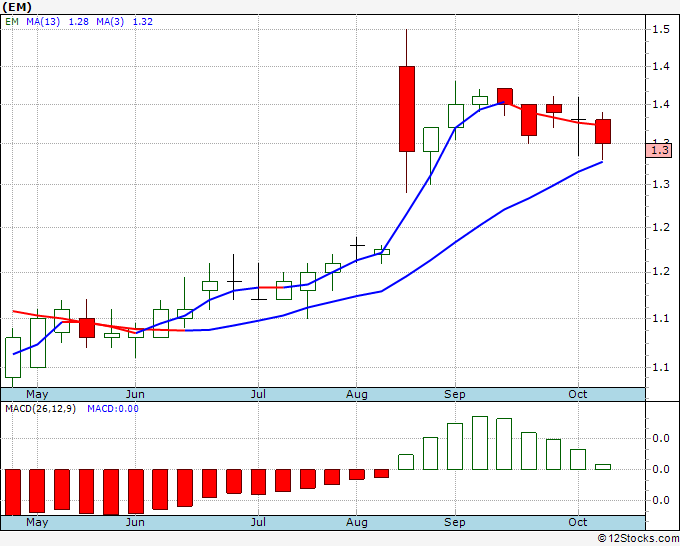Click Aug on the MACD panel axis

coord(356,522)
